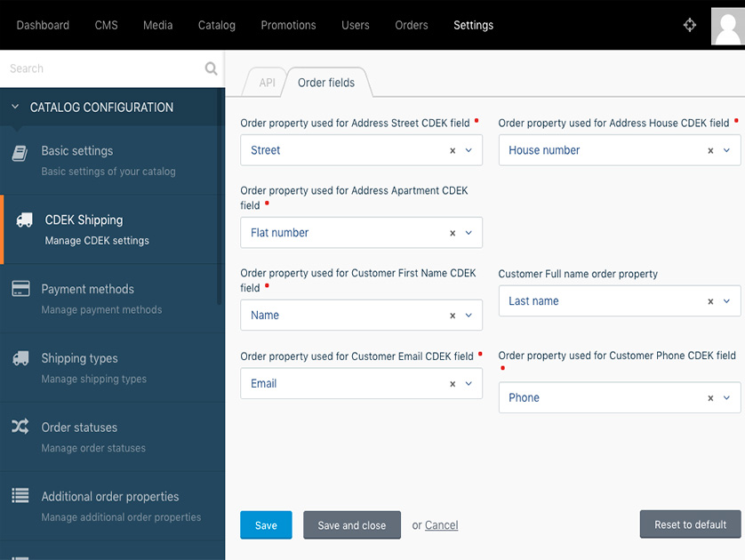Open the Media menu
The image size is (745, 560).
point(157,25)
